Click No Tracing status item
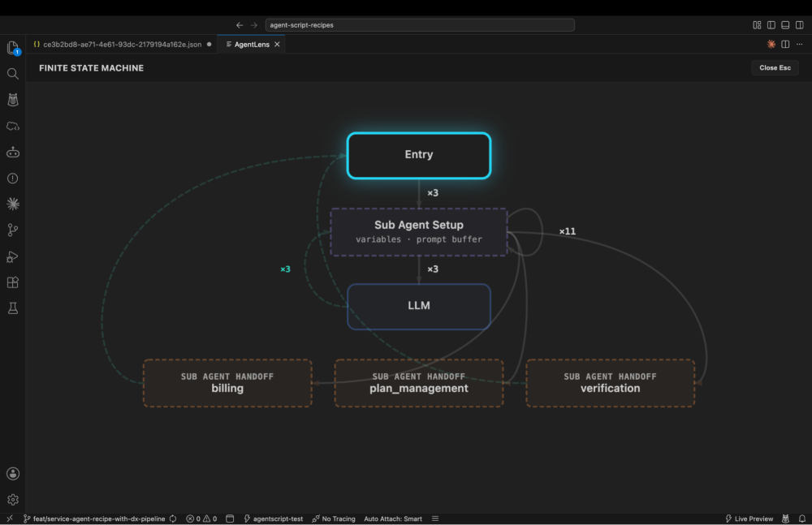Viewport: 812px width, 525px height. point(334,519)
